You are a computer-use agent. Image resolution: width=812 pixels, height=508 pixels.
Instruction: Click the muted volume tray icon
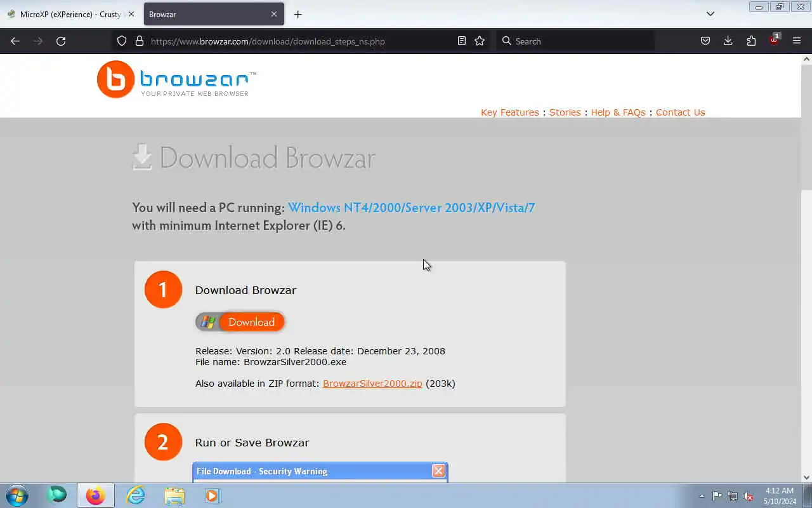(x=749, y=496)
